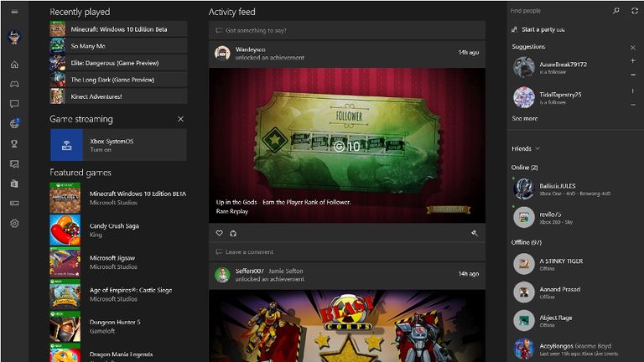Click the Find people search field
644x362 pixels.
558,11
